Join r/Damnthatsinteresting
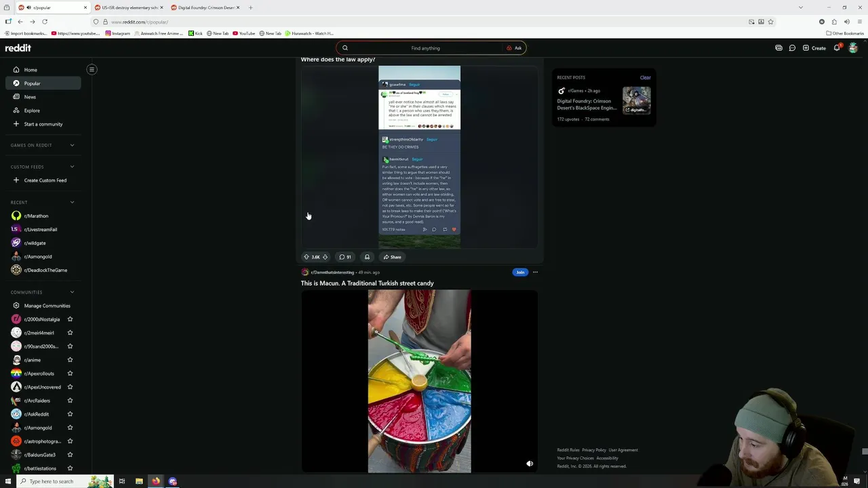 (x=520, y=272)
